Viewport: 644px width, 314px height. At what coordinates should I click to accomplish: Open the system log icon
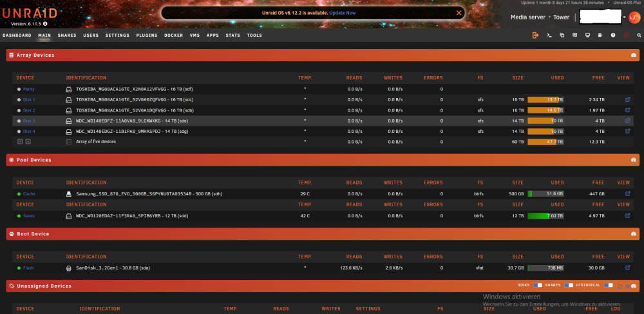(x=600, y=35)
